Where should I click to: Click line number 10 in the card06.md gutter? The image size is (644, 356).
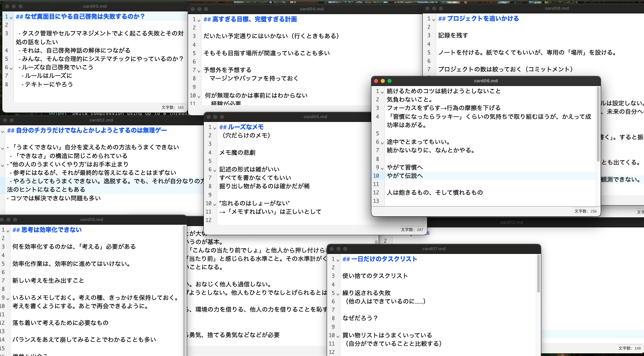click(x=376, y=176)
